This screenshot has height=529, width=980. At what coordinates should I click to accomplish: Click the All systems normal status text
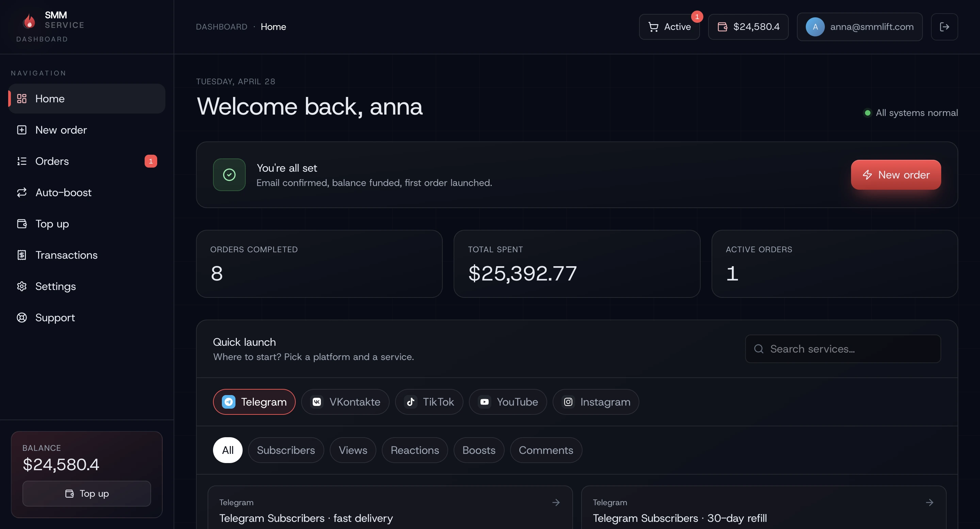[916, 113]
